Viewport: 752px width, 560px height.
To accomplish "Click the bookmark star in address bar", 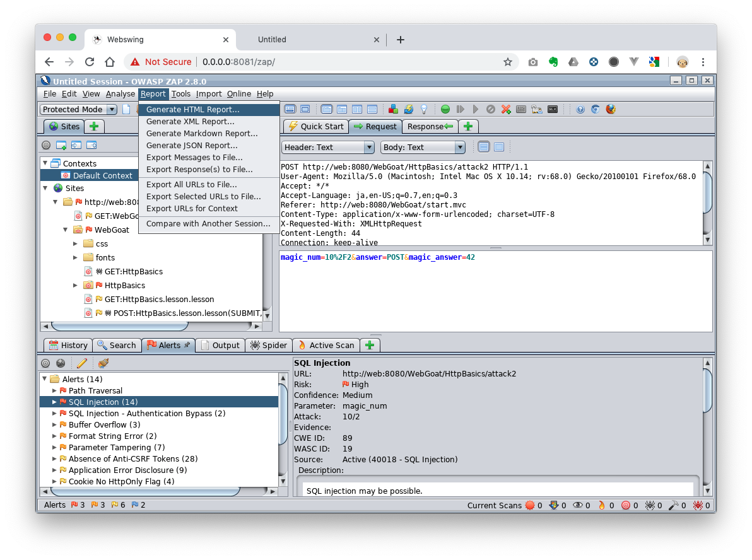I will tap(507, 62).
